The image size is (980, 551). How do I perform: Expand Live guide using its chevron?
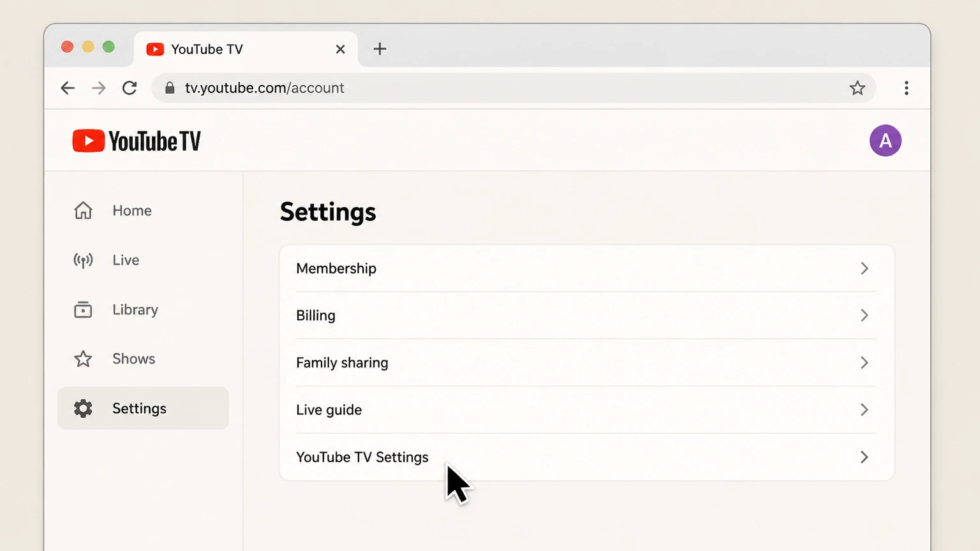pyautogui.click(x=865, y=410)
